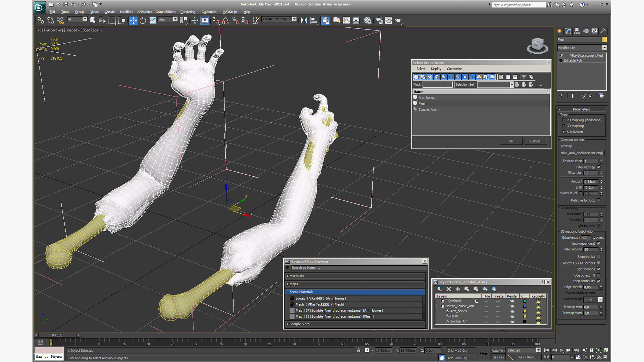This screenshot has height=362, width=644.
Task: Open the Hierarchy command panel tab
Action: pos(577,31)
